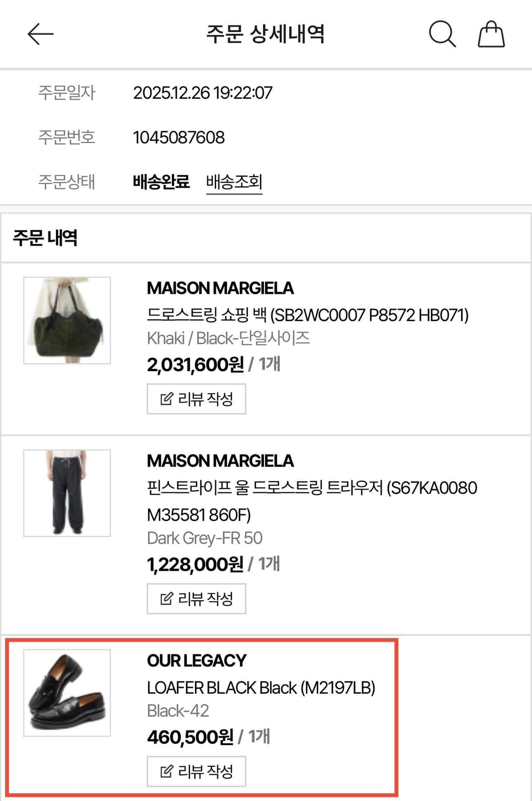Select order number 1045087608
Viewport: 532px width, 801px height.
coord(179,137)
